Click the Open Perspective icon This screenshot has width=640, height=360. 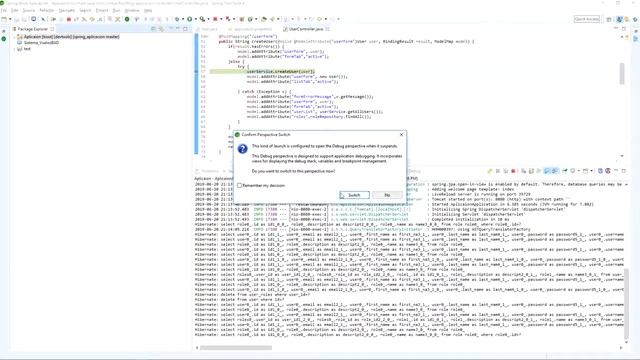pyautogui.click(x=609, y=19)
